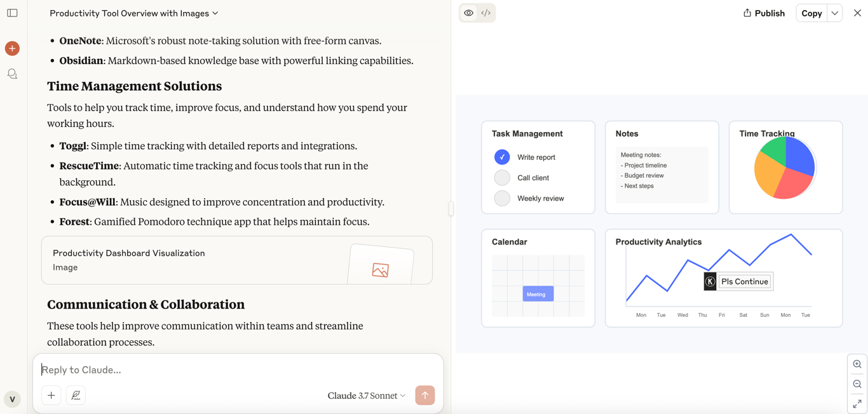Click the Time Management Solutions heading
This screenshot has height=414, width=868.
tap(135, 86)
